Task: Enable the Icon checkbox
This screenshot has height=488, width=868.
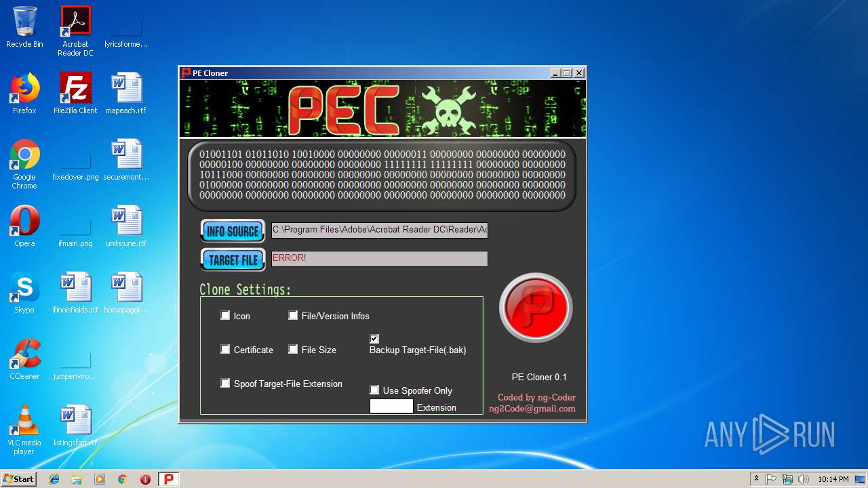Action: [225, 315]
